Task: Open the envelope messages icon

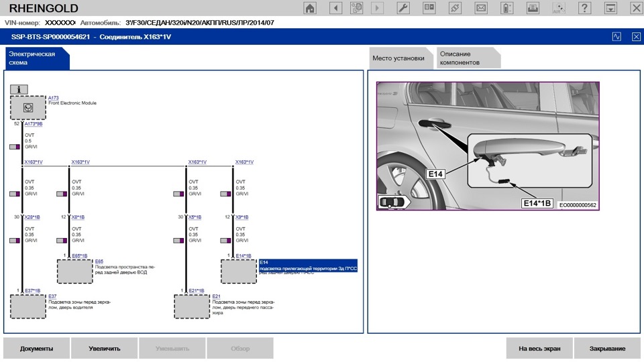Action: click(481, 8)
